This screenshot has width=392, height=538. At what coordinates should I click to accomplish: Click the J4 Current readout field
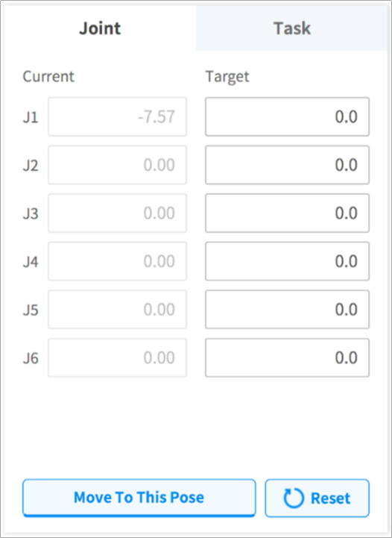click(x=117, y=261)
